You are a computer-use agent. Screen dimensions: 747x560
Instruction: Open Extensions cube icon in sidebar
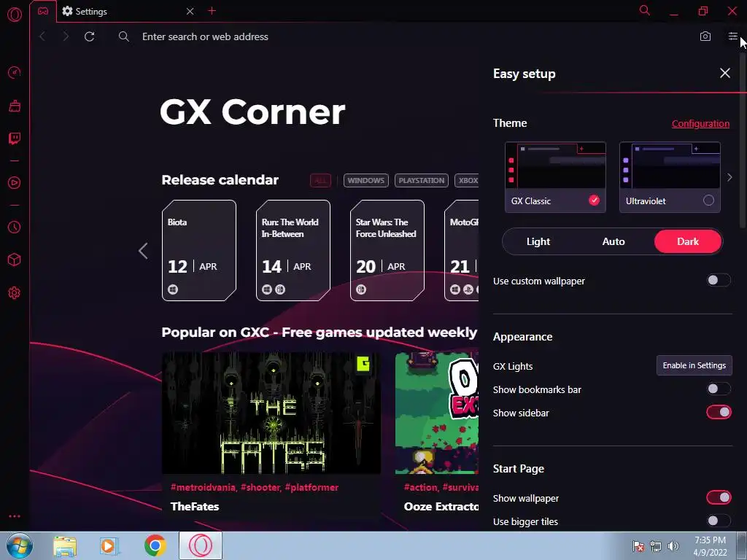(15, 260)
